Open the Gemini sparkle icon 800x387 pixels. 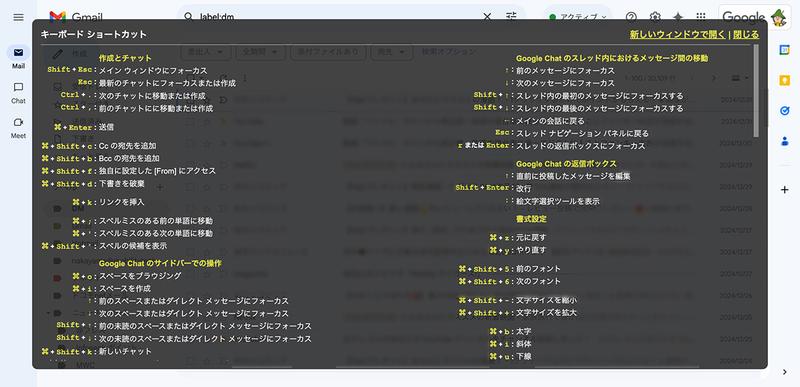[678, 17]
